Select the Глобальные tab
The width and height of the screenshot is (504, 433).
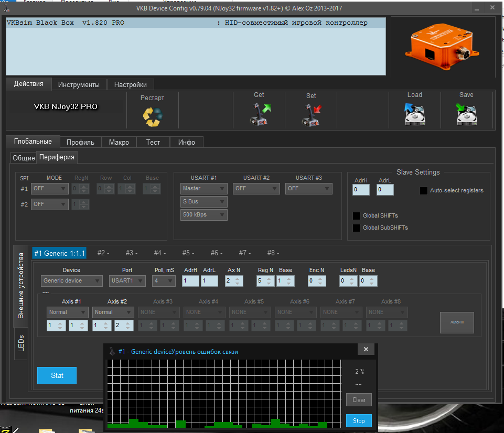tap(33, 142)
